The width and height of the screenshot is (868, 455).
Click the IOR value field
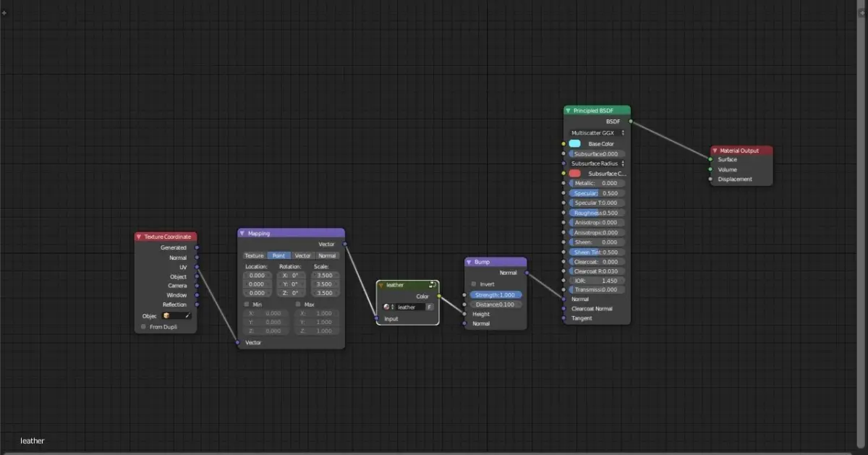(597, 280)
